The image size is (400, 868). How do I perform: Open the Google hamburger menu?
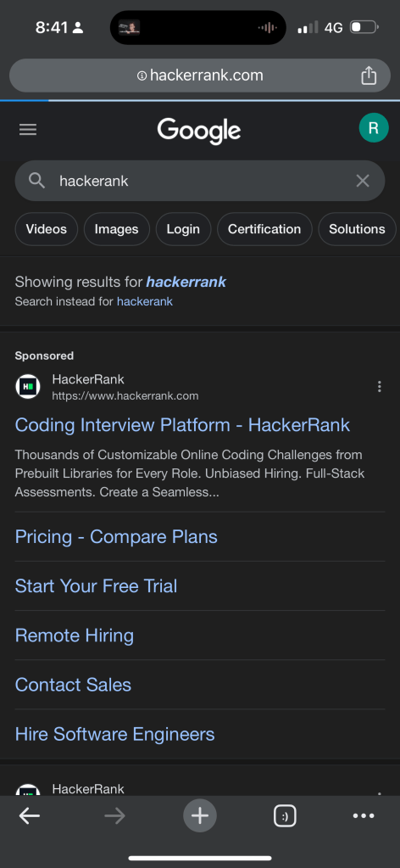point(28,130)
